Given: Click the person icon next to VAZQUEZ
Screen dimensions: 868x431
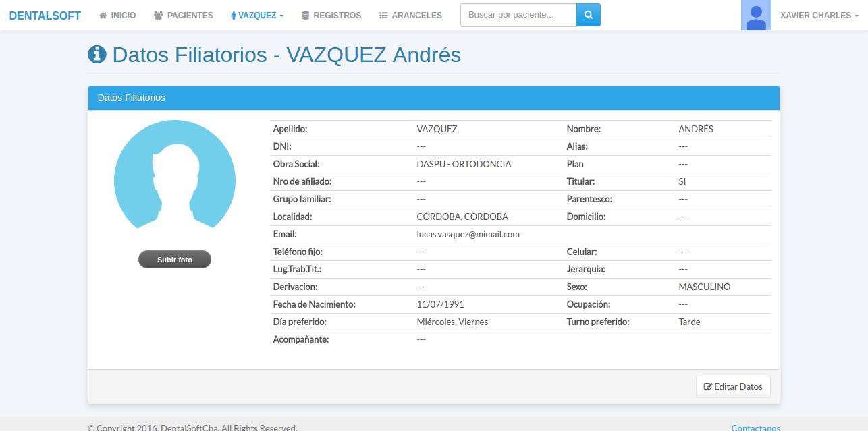Looking at the screenshot, I should coord(234,16).
